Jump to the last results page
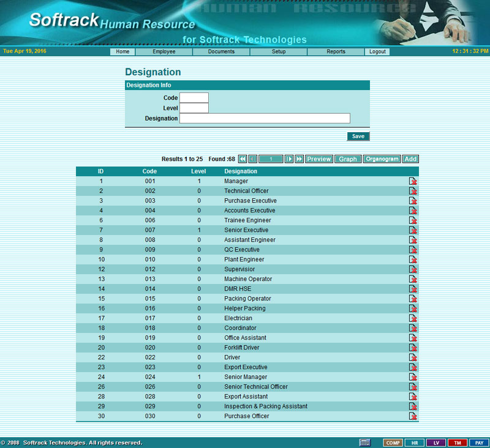The height and width of the screenshot is (448, 490). coord(299,159)
